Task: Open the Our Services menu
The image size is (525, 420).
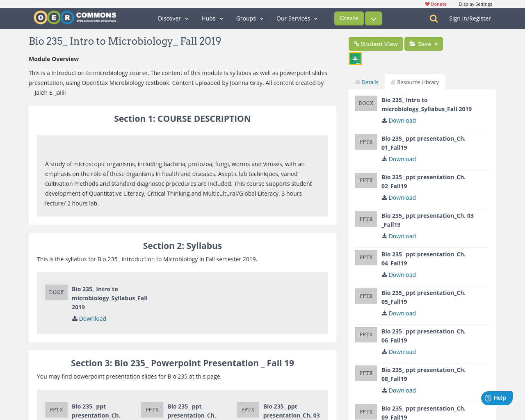Action: pos(294,18)
